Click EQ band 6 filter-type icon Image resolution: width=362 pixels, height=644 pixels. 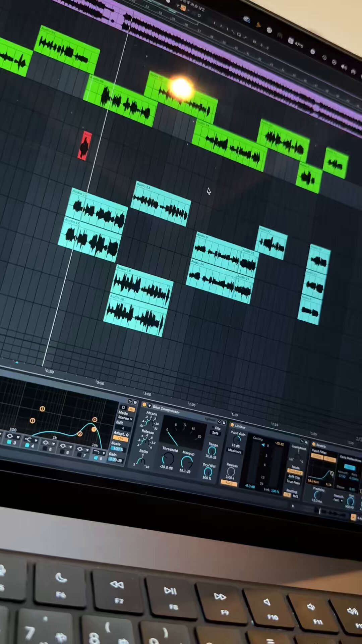(63, 445)
